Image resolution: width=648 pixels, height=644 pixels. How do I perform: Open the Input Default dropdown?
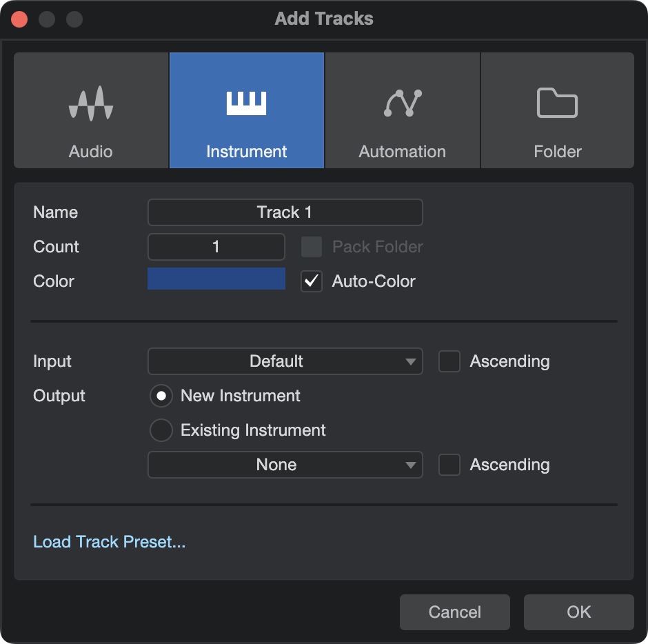[x=285, y=361]
